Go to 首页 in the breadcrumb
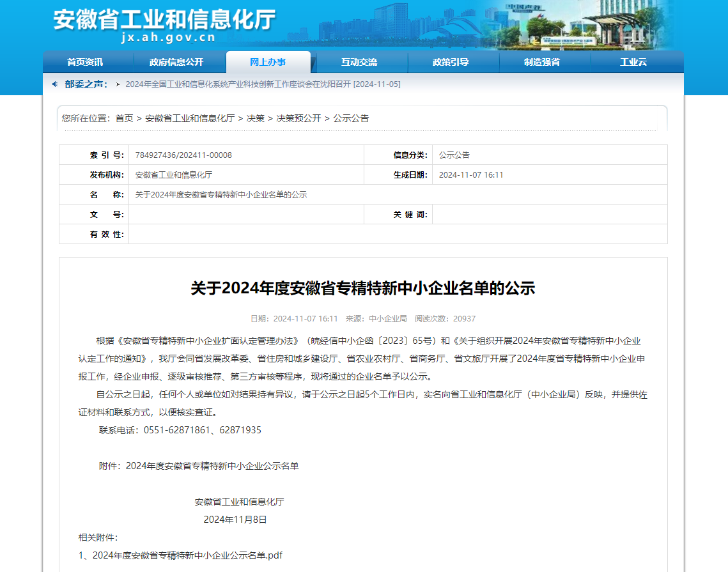The height and width of the screenshot is (572, 728). pyautogui.click(x=125, y=118)
